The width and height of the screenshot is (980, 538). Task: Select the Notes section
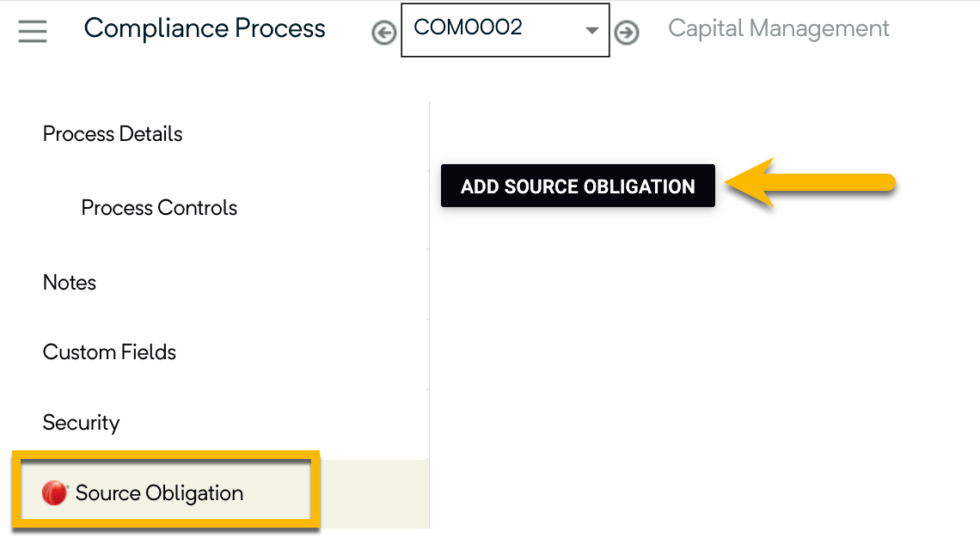coord(70,283)
